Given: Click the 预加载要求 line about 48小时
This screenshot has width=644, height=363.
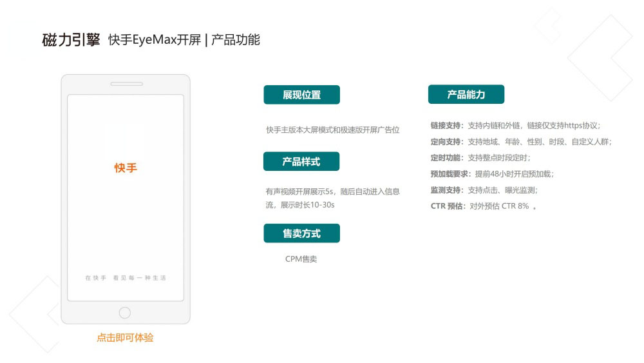Looking at the screenshot, I should [x=492, y=174].
